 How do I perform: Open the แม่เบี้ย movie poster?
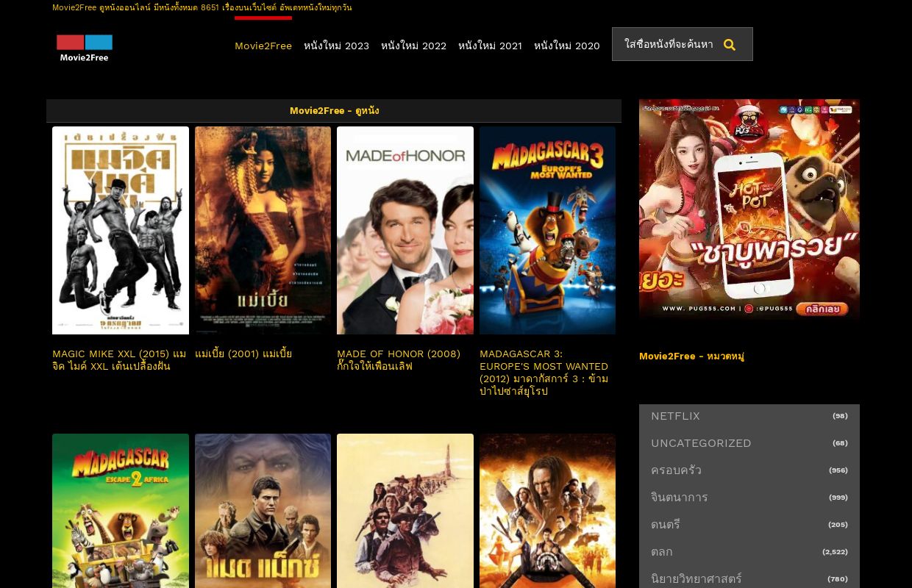(263, 230)
